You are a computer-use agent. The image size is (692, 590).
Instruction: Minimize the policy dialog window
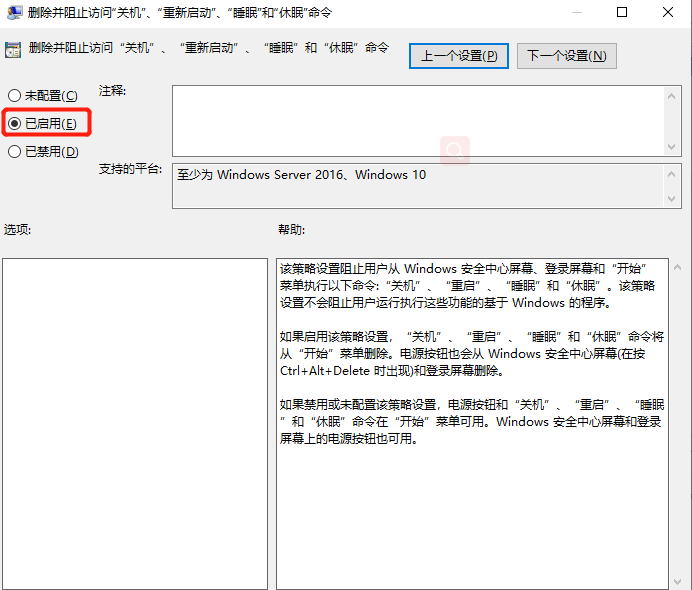coord(576,12)
